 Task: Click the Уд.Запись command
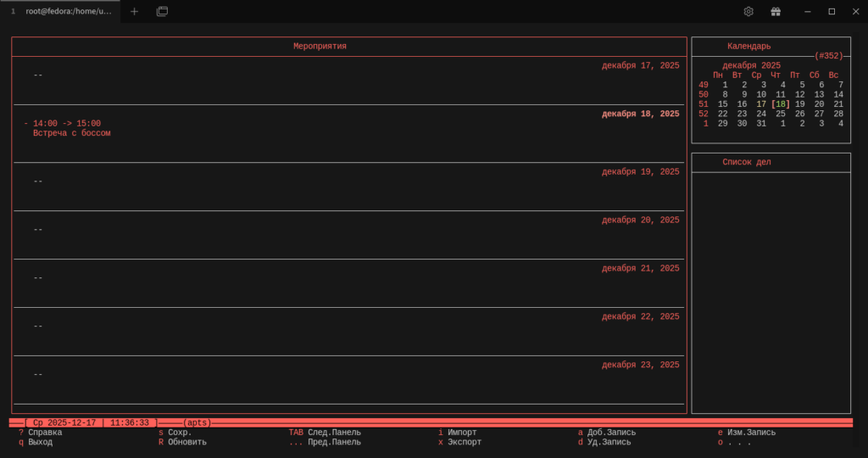click(609, 442)
